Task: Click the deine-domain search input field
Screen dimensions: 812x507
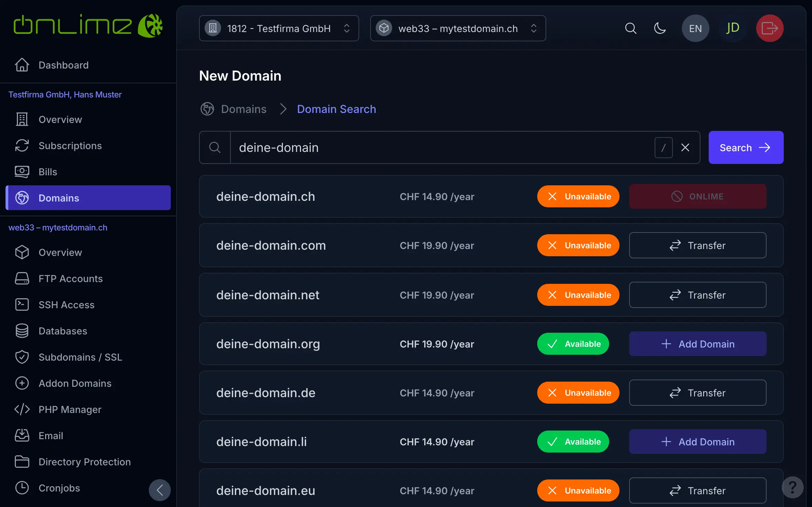Action: click(x=441, y=147)
